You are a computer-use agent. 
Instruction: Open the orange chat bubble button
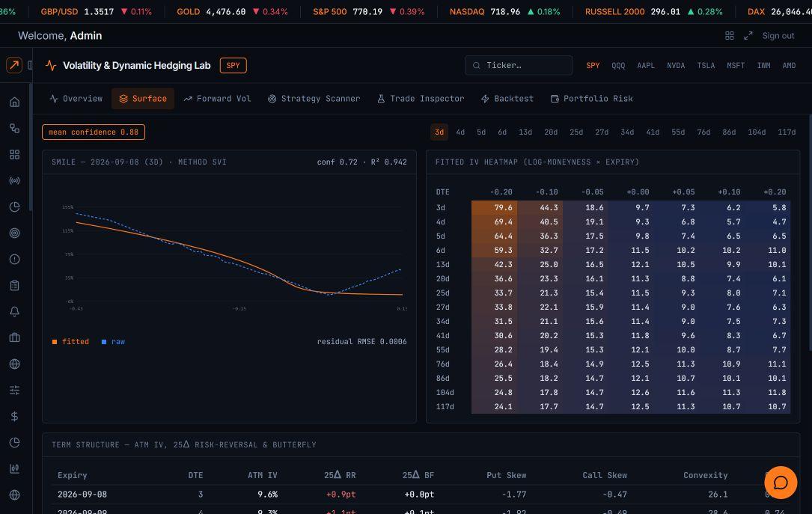coord(781,483)
